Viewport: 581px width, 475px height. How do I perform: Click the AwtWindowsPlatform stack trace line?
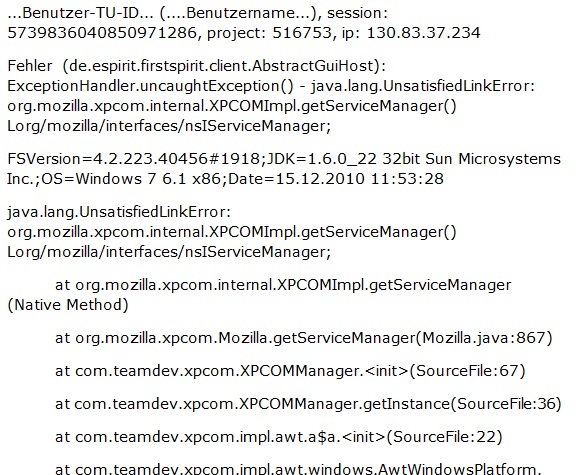point(296,469)
